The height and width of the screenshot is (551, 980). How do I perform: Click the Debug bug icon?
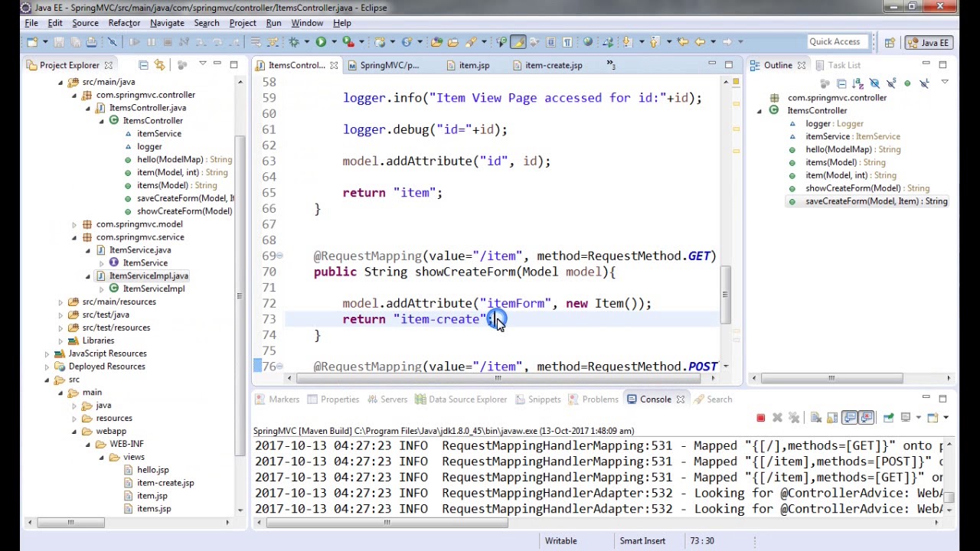(x=294, y=42)
